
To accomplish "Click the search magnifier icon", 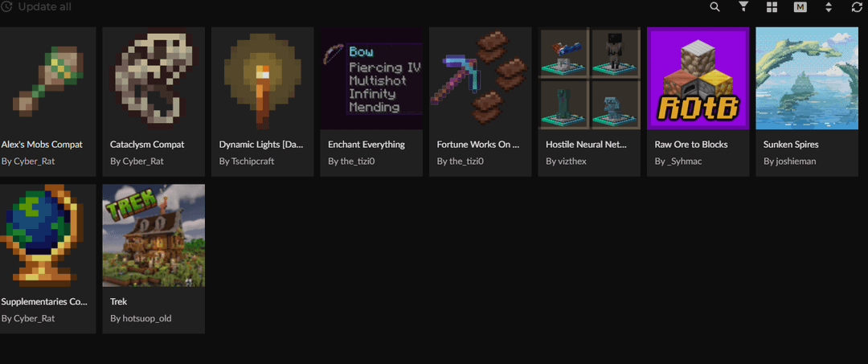I will (715, 7).
